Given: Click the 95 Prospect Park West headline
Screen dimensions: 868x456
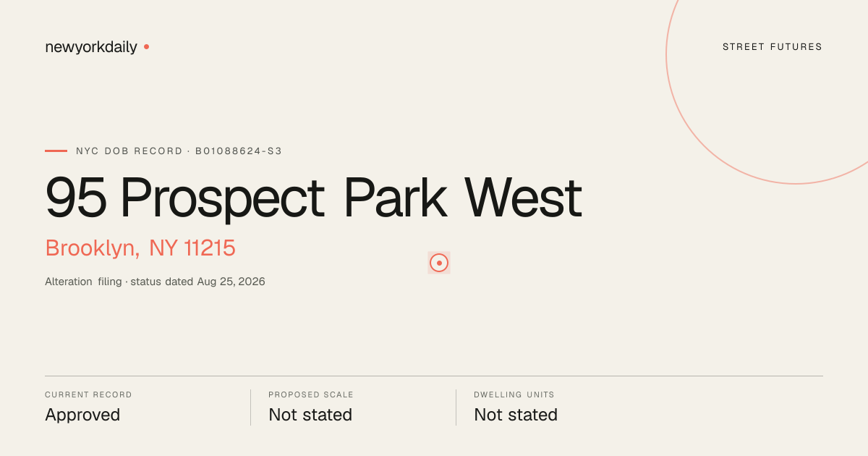Looking at the screenshot, I should [313, 198].
